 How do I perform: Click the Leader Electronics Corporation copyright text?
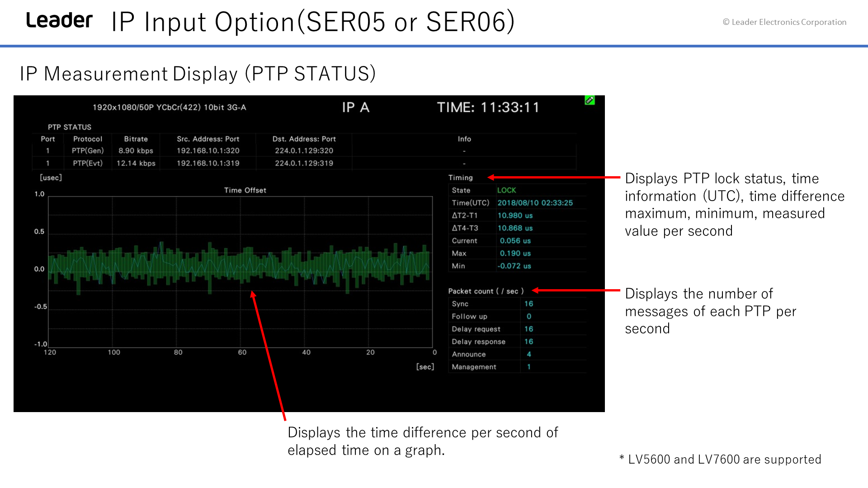coord(784,22)
